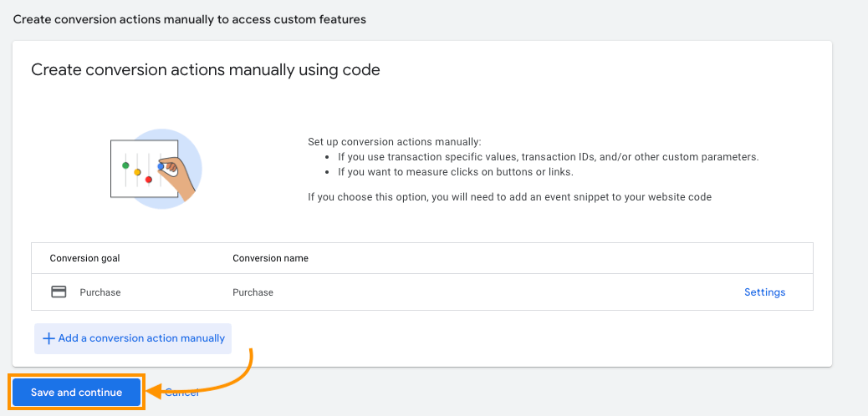Click 'access custom features' section title

pyautogui.click(x=189, y=19)
